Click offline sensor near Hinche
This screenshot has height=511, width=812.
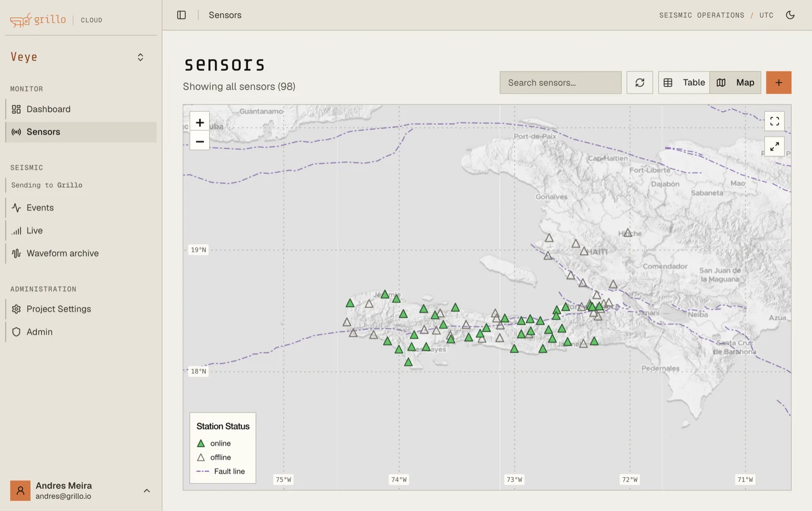[x=628, y=232]
